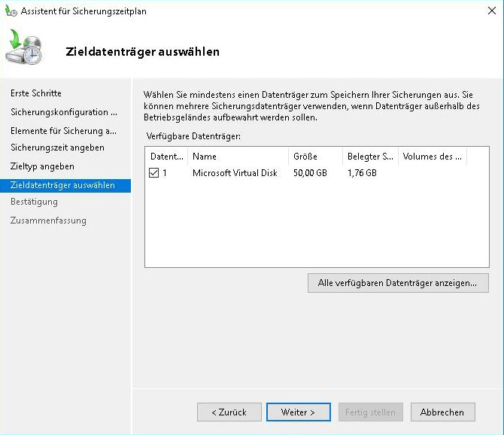Image resolution: width=504 pixels, height=435 pixels.
Task: Click the Verfügbare Datenträger label
Action: [x=193, y=136]
